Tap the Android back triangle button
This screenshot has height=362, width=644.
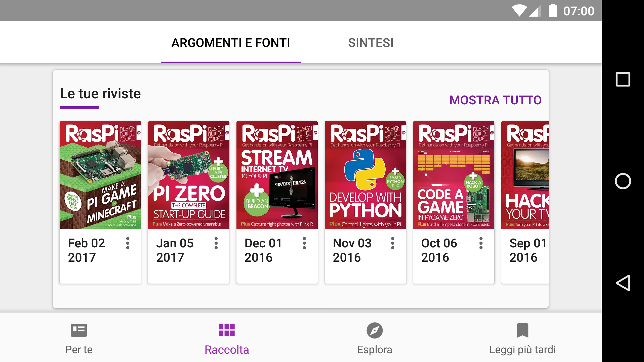coord(623,283)
